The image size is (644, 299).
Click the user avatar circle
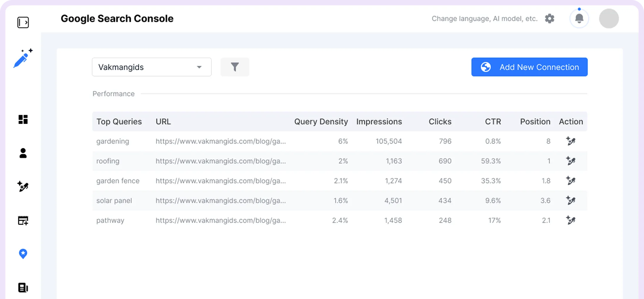point(609,18)
